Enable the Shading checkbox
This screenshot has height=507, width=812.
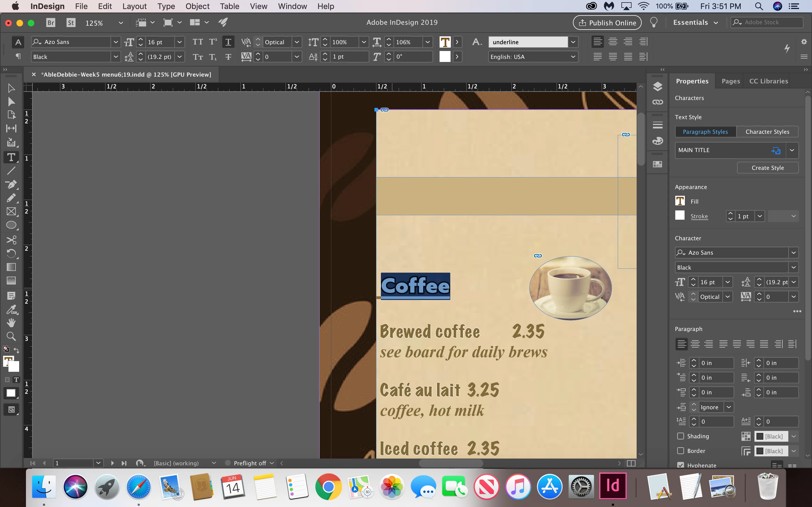[680, 436]
